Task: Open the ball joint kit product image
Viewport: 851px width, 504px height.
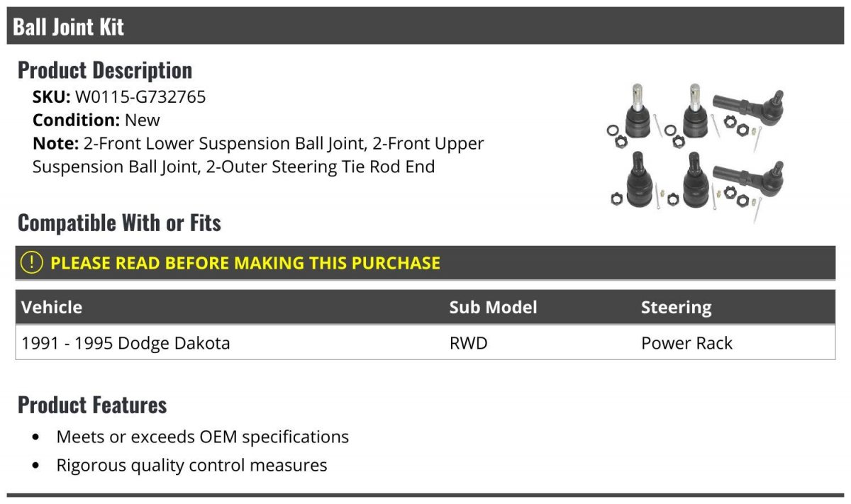Action: [x=695, y=147]
